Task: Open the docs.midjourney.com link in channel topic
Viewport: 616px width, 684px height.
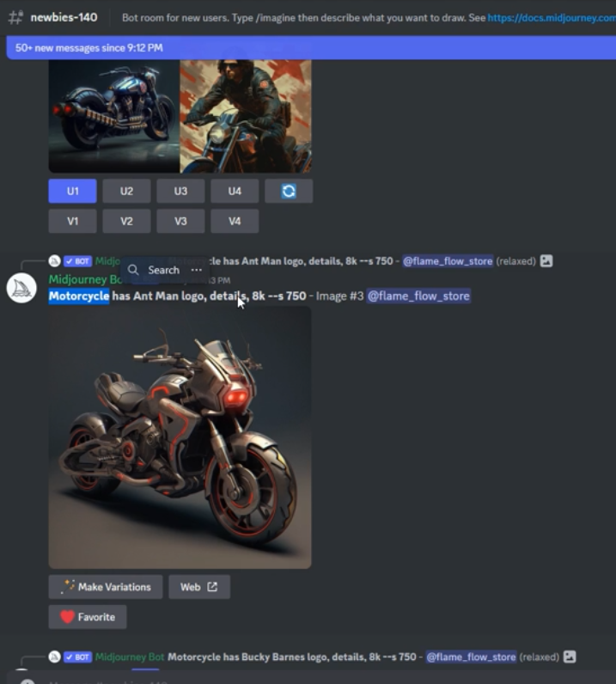Action: [551, 17]
